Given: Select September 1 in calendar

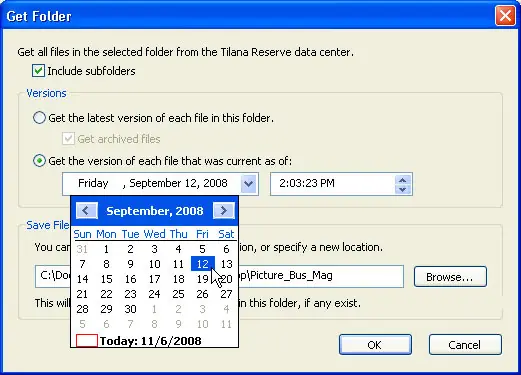Looking at the screenshot, I should (106, 249).
